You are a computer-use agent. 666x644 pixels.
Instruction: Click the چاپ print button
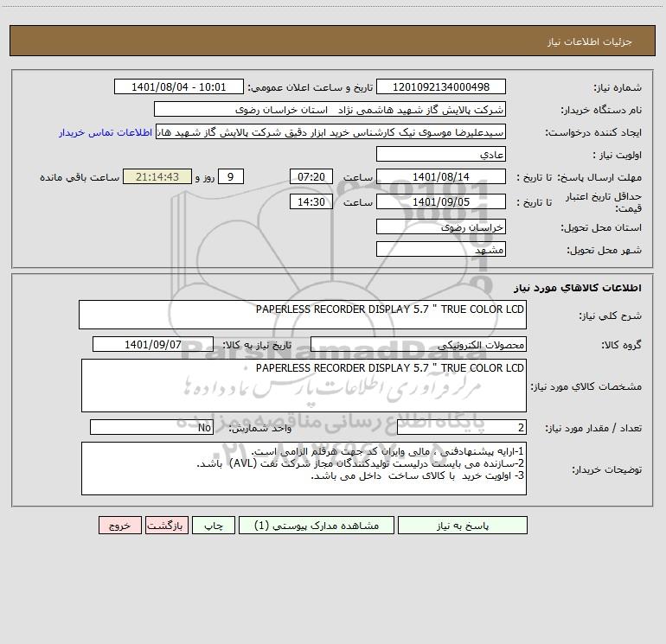click(214, 525)
